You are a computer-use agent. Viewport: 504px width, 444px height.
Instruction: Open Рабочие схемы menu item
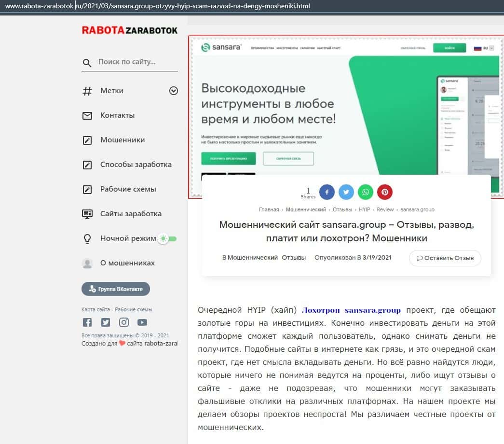(128, 189)
